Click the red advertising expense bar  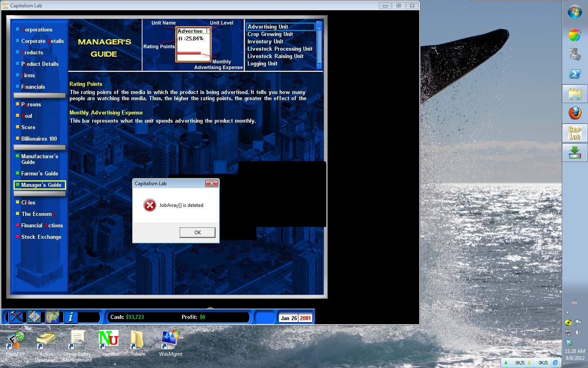tap(189, 53)
